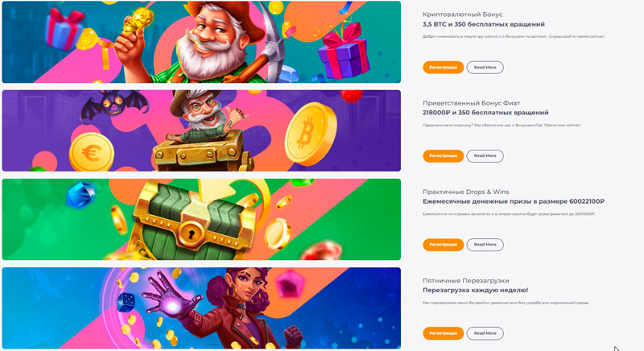The height and width of the screenshot is (351, 644).
Task: Click the purple gift box in crypto banner
Action: point(345,52)
